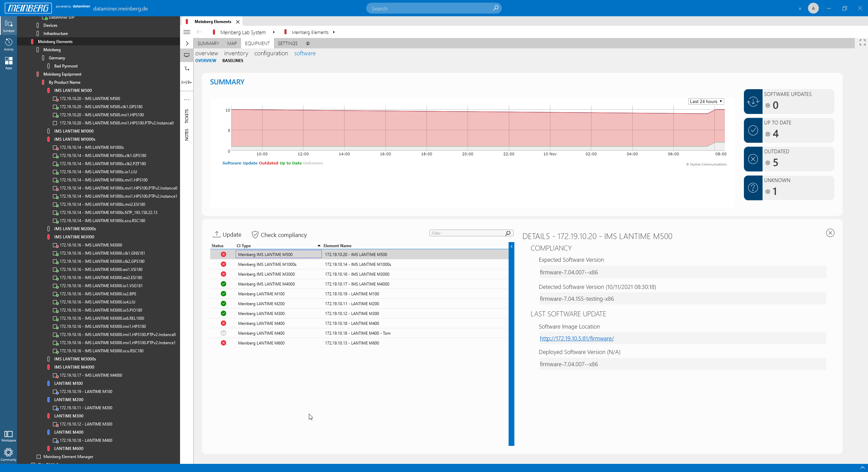Toggle Outdated series in chart legend

[x=268, y=163]
